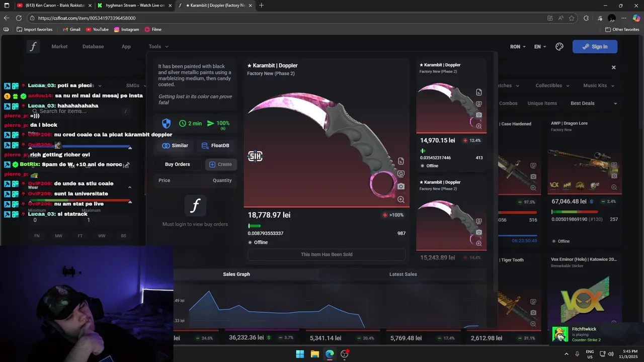Click the Sign in button
644x362 pixels.
pos(595,47)
